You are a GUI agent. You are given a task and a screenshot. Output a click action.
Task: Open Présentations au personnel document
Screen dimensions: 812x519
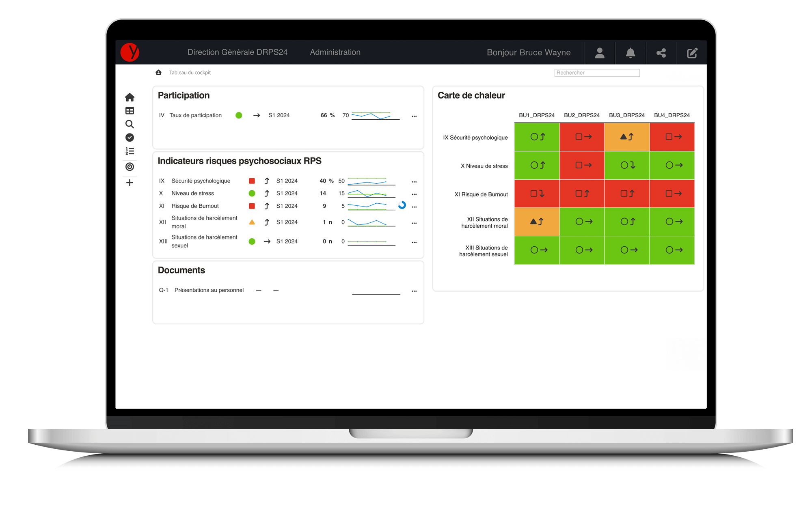209,290
